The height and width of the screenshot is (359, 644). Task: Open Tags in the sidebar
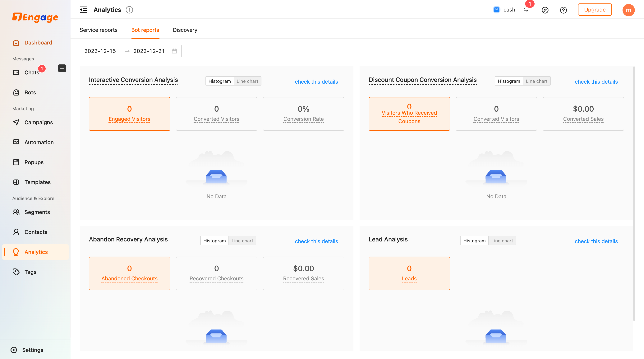coord(35,272)
